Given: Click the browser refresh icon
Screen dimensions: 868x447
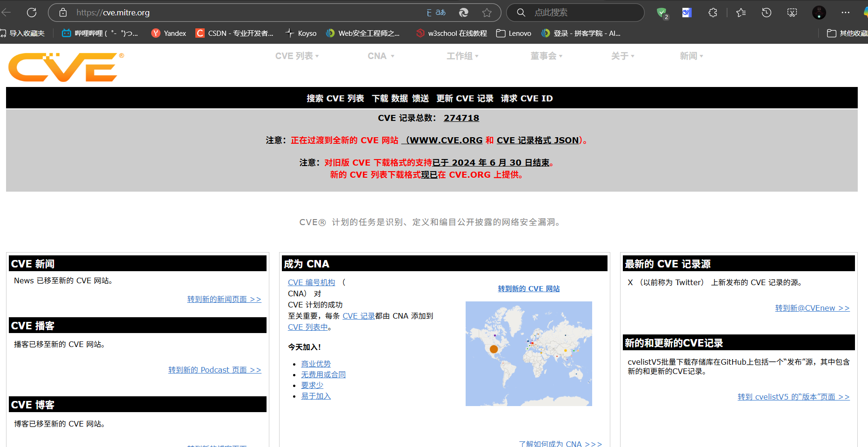Looking at the screenshot, I should (32, 13).
